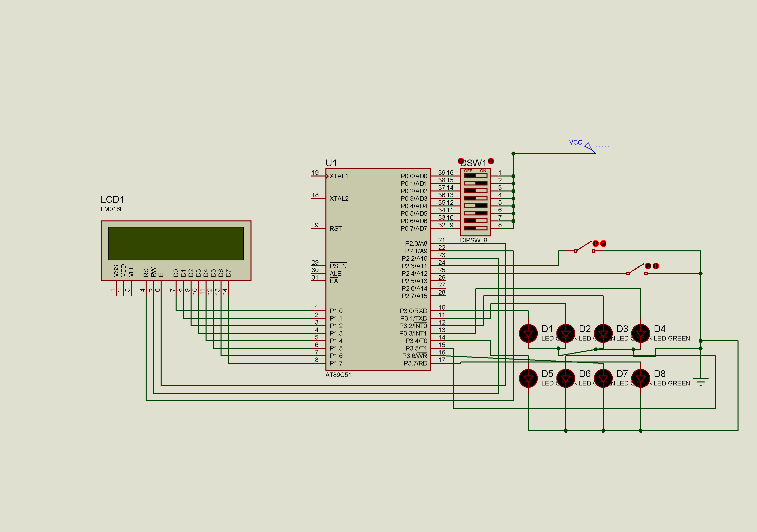Click the P2.0/A8 pin label
Screen dimensions: 757x532
click(416, 243)
